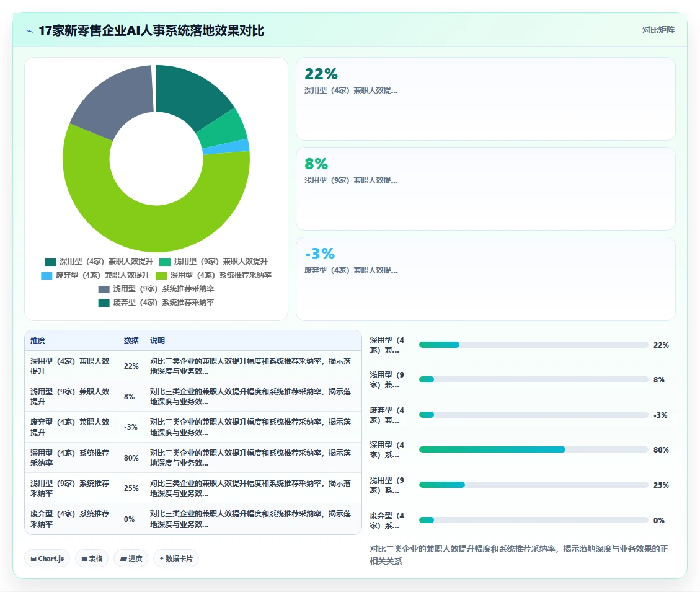Select table cell 浅用型（9家）系统推荐采纳率
Image resolution: width=700 pixels, height=592 pixels.
coord(71,488)
